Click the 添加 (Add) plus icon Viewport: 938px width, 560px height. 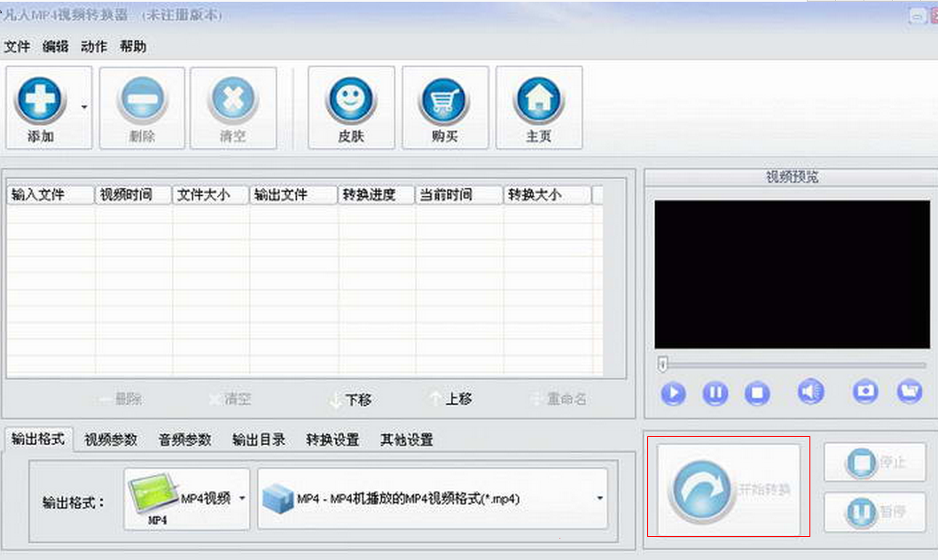tap(40, 99)
